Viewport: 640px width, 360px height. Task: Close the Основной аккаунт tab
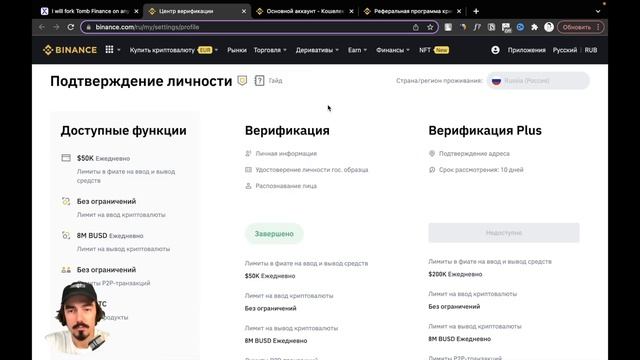[351, 11]
